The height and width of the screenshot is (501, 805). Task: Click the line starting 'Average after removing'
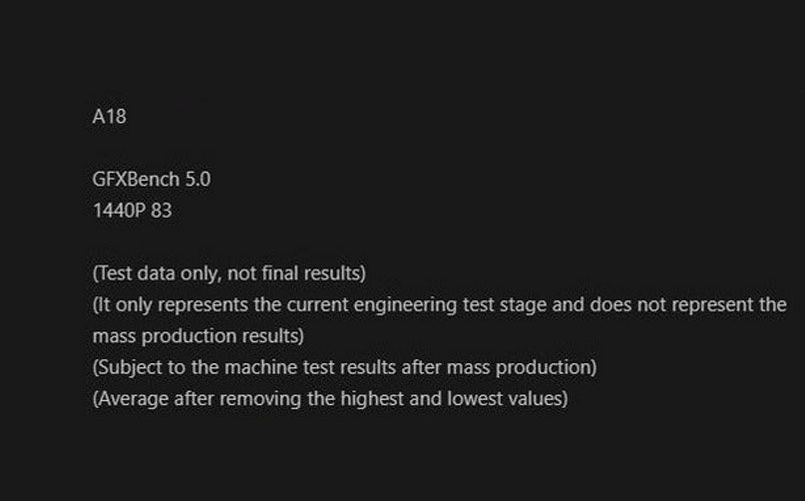(330, 399)
